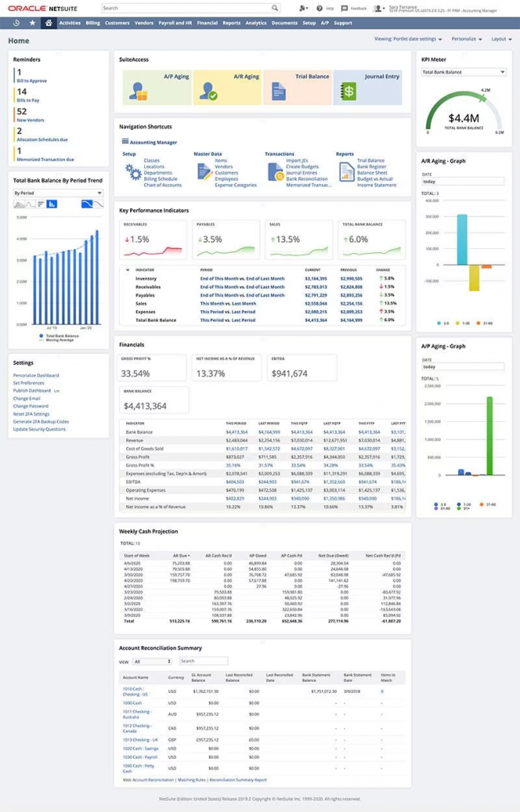Click the Account Reconciliation search box

click(x=204, y=661)
